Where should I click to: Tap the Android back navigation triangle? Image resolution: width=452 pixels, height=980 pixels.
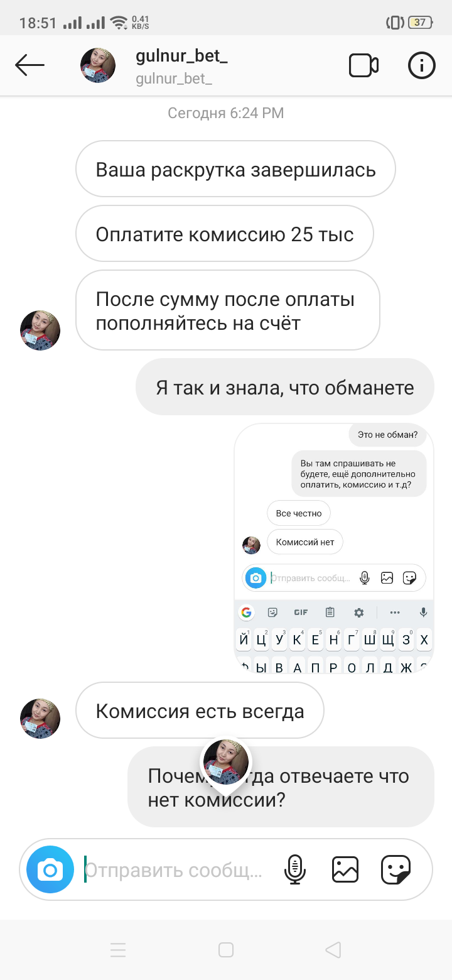coord(333,950)
